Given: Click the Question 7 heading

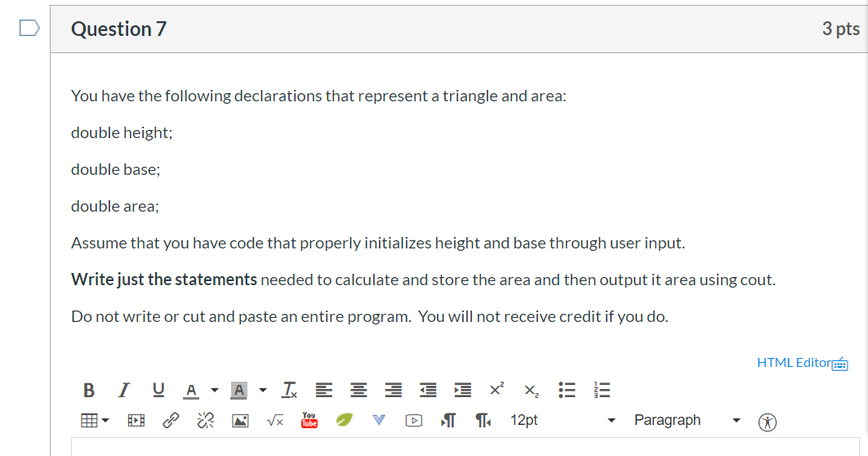Looking at the screenshot, I should coord(118,29).
